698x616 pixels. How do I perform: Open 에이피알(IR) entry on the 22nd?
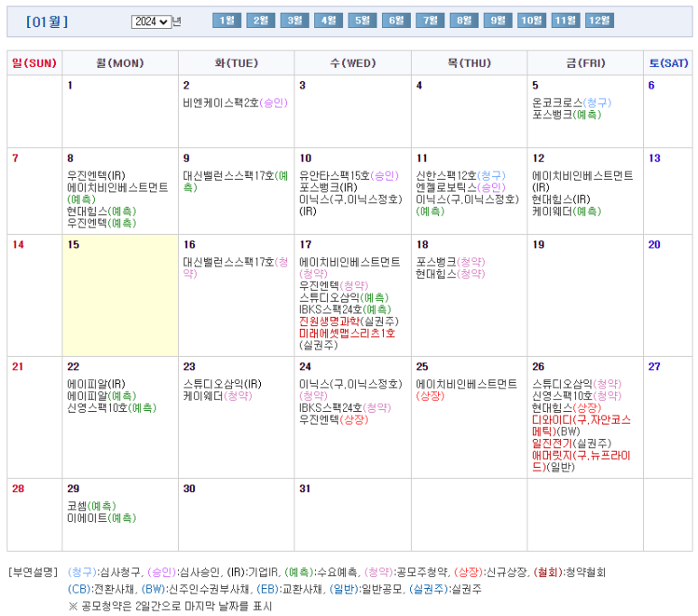[96, 384]
